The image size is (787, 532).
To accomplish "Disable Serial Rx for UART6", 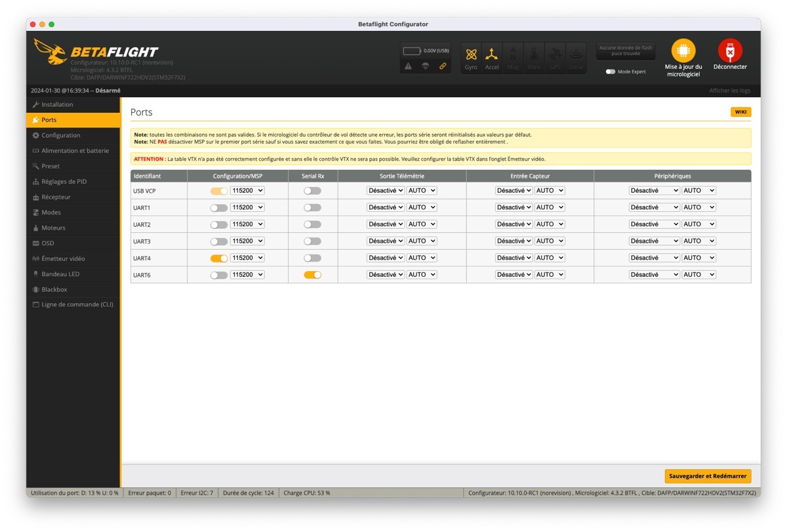I will [313, 275].
